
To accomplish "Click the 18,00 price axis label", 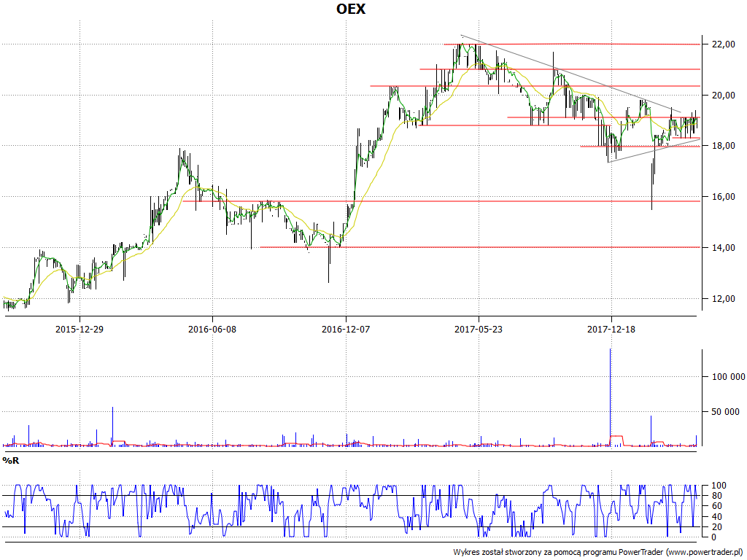I will tap(723, 146).
